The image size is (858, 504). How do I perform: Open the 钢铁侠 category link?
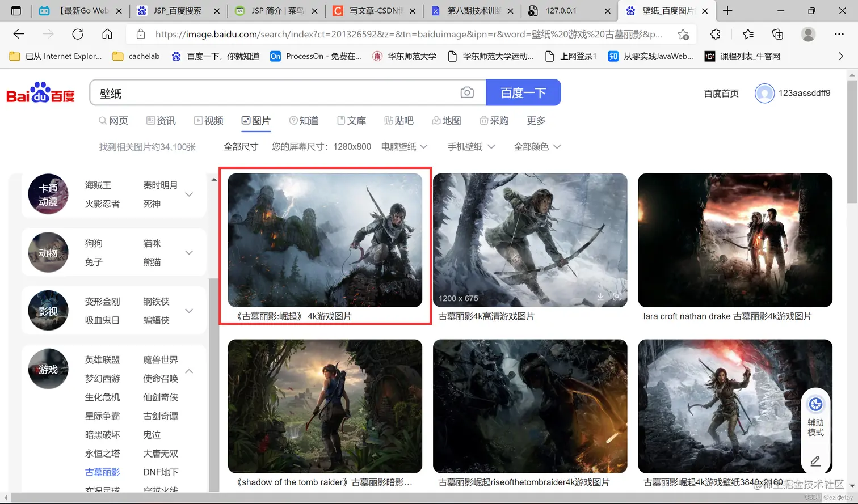pyautogui.click(x=157, y=302)
